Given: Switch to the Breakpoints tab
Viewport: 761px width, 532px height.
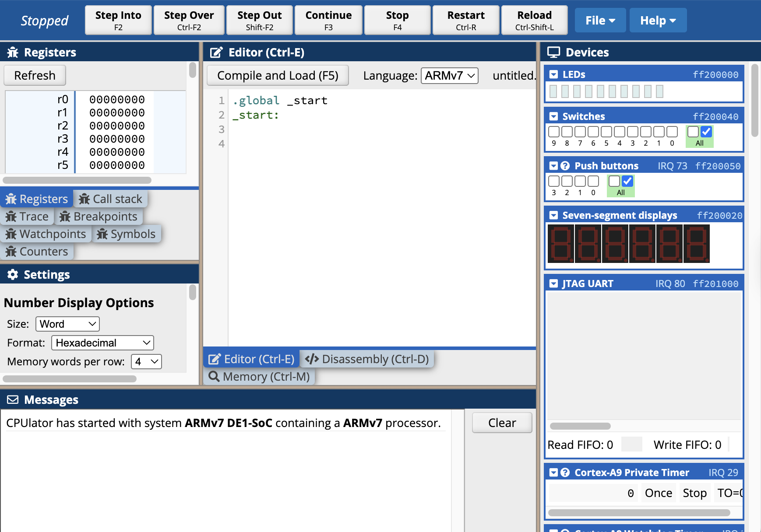Looking at the screenshot, I should tap(99, 216).
